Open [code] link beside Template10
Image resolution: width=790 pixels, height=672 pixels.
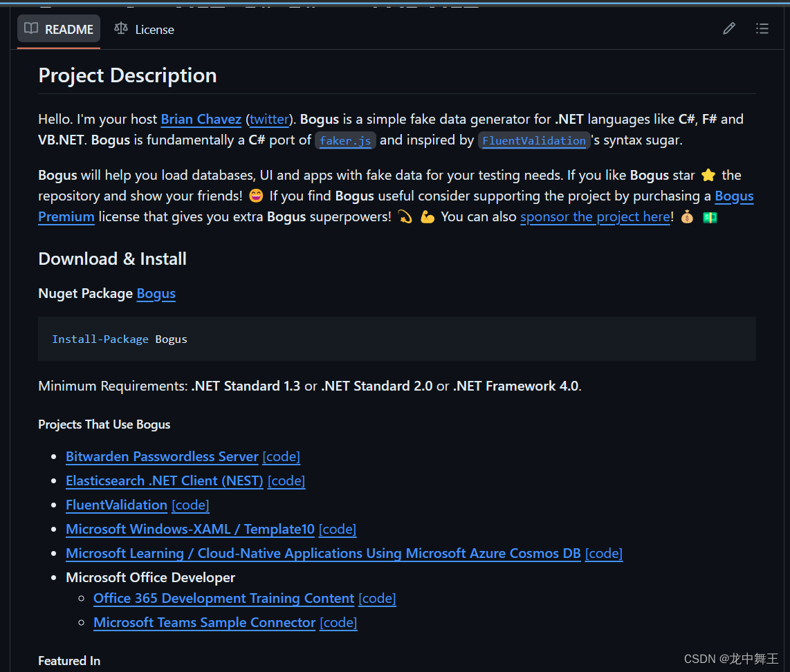click(x=338, y=529)
